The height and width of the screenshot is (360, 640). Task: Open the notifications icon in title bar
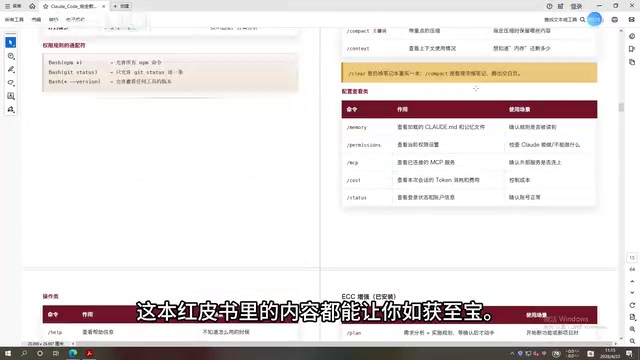tap(561, 6)
